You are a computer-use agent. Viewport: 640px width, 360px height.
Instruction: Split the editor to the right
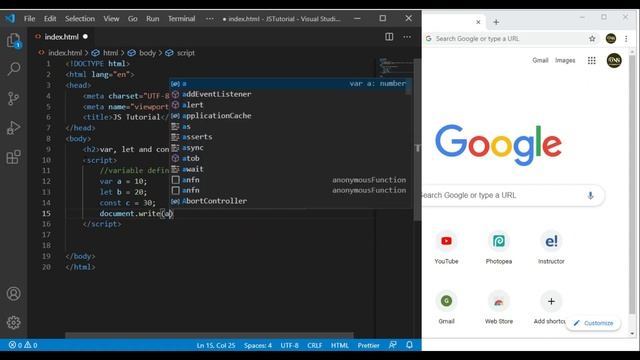point(389,37)
